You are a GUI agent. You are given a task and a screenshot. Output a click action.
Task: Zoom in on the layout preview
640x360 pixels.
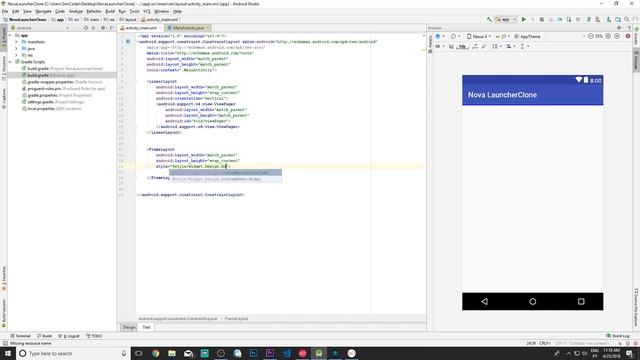[x=608, y=36]
